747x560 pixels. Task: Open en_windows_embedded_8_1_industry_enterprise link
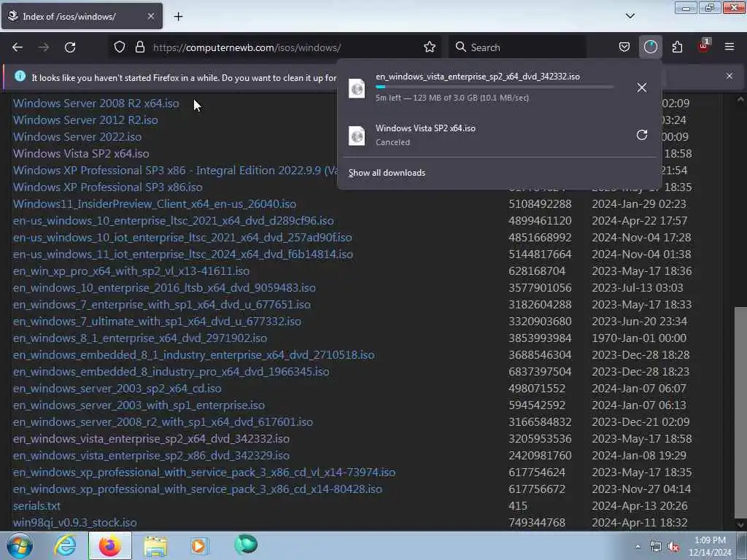(x=193, y=355)
